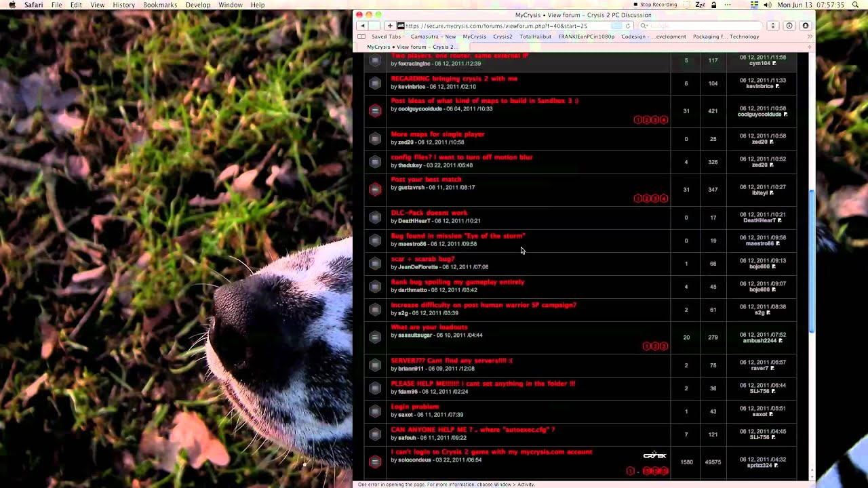The image size is (868, 488).
Task: Click the Google search field
Action: (x=702, y=26)
